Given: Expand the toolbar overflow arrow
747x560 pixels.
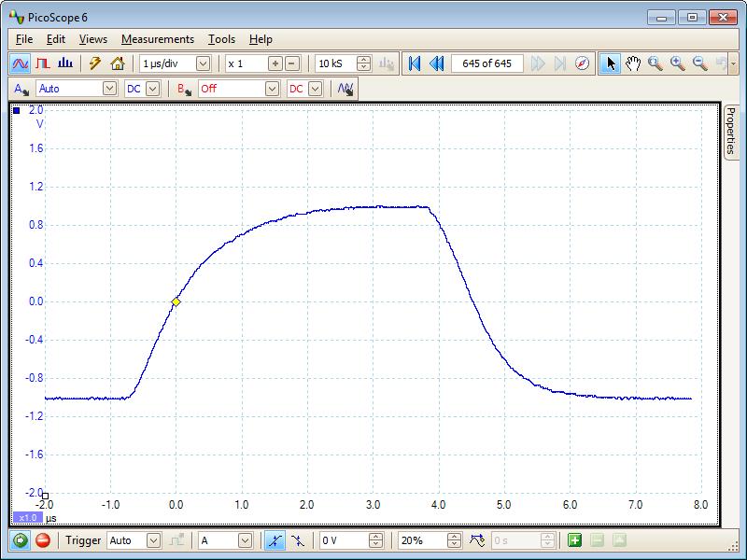Looking at the screenshot, I should click(x=734, y=63).
